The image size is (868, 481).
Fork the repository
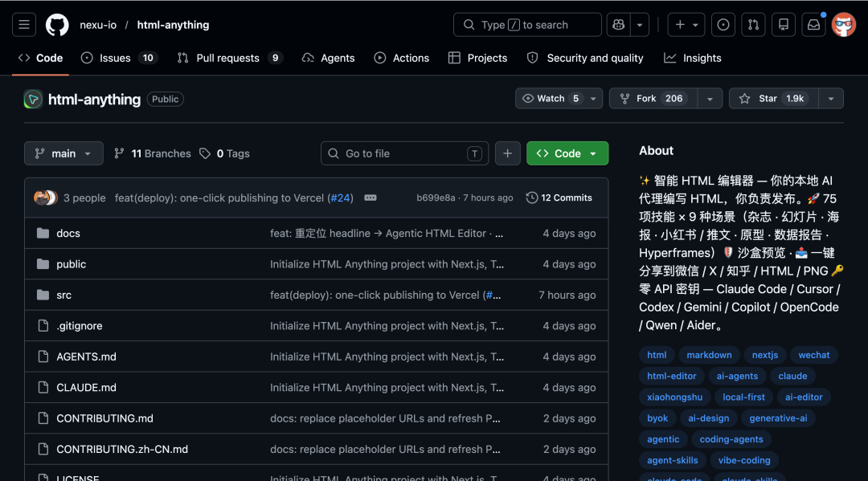coord(653,99)
